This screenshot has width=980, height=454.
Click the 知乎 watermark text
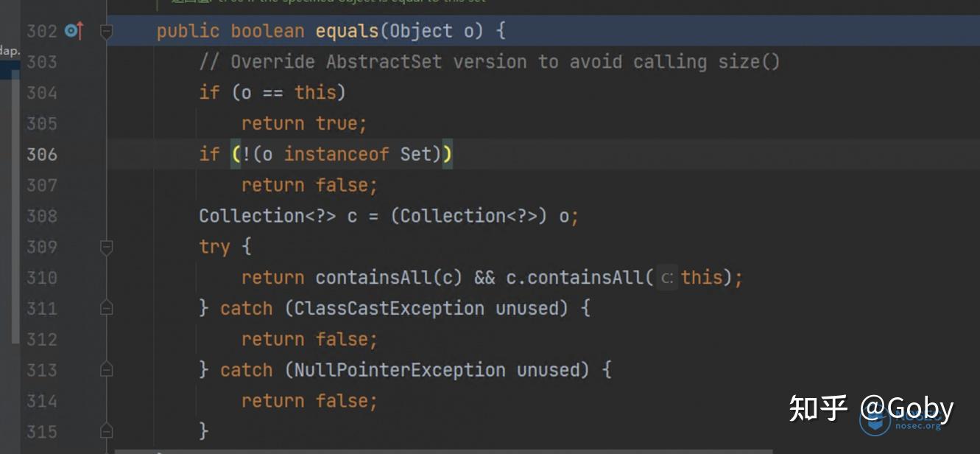click(819, 408)
